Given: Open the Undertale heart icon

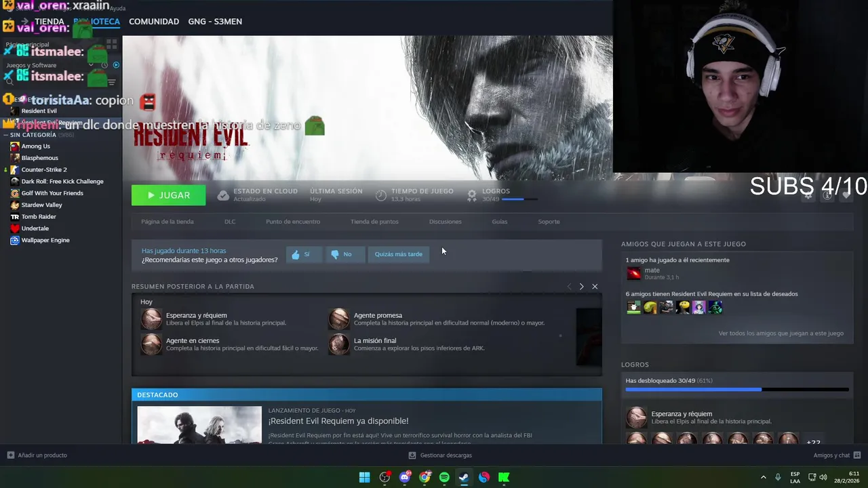Looking at the screenshot, I should 15,228.
